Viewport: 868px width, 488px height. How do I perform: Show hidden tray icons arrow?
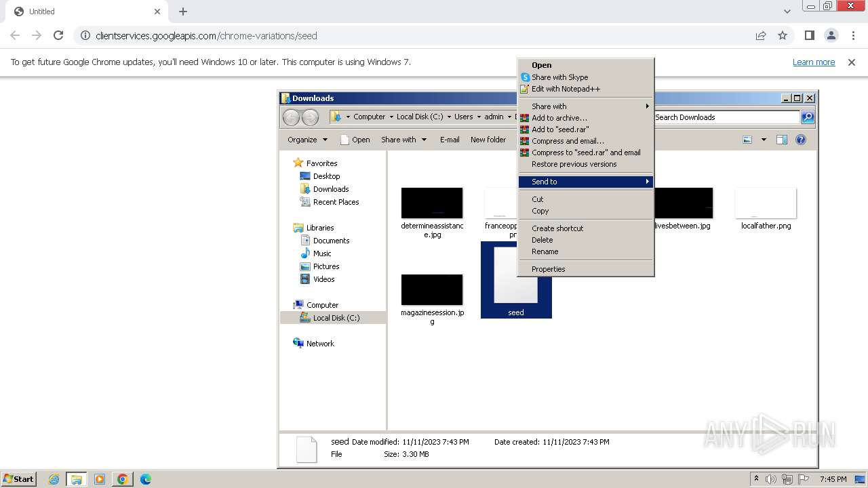(x=756, y=479)
